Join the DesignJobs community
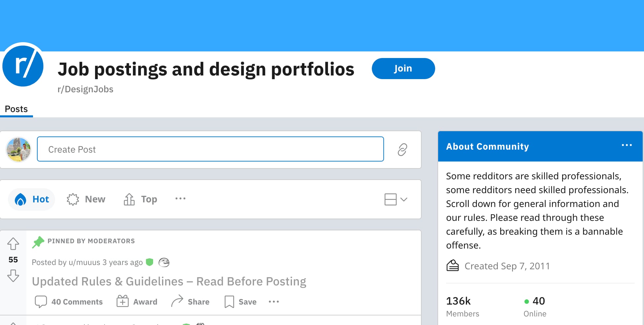 403,69
